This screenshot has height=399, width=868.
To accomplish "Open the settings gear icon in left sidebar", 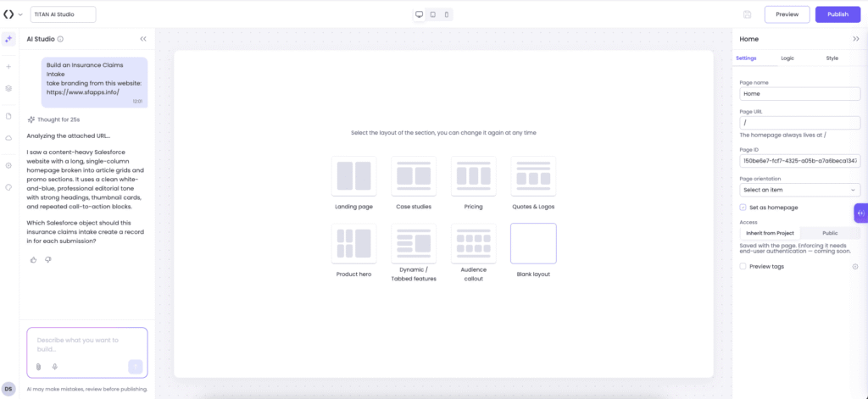I will coord(8,165).
